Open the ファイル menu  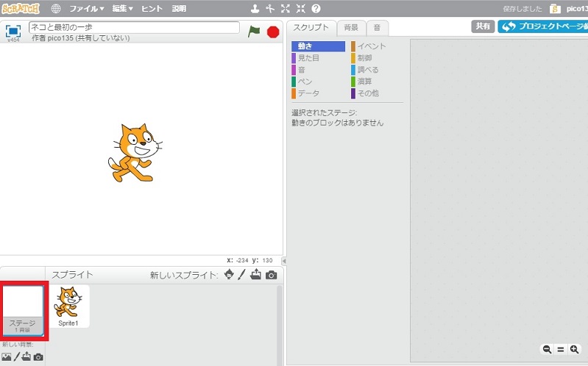click(87, 8)
